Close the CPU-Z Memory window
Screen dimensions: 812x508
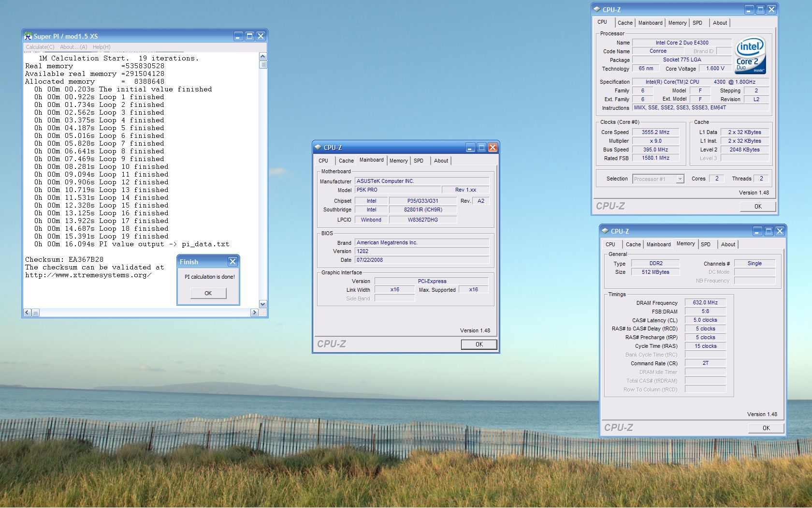[x=780, y=231]
